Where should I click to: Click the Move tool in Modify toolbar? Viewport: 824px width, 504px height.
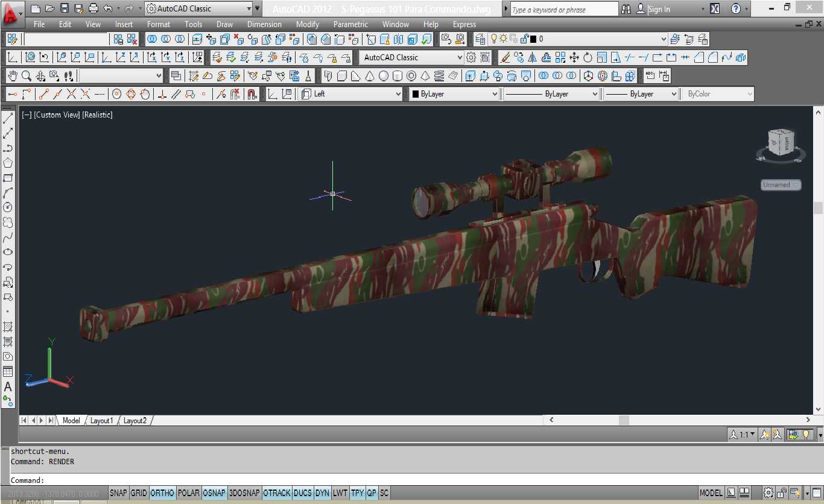574,58
